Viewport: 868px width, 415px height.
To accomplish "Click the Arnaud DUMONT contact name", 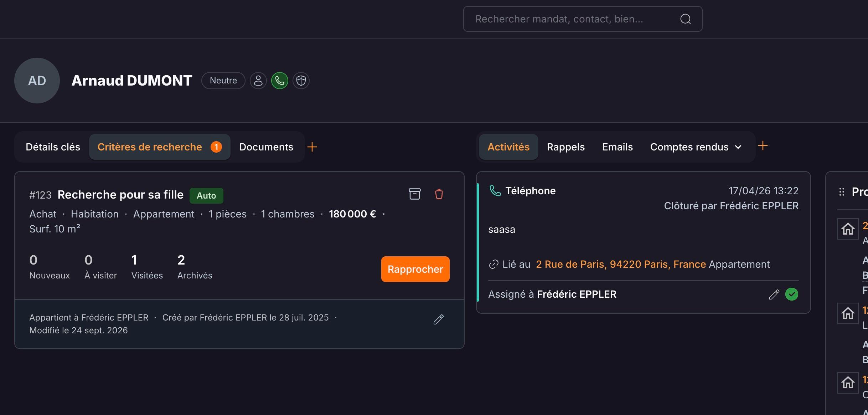I will point(132,81).
